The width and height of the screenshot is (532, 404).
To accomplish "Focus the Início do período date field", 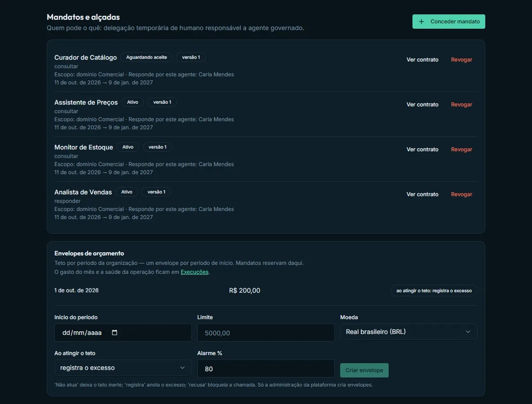I will coord(123,333).
